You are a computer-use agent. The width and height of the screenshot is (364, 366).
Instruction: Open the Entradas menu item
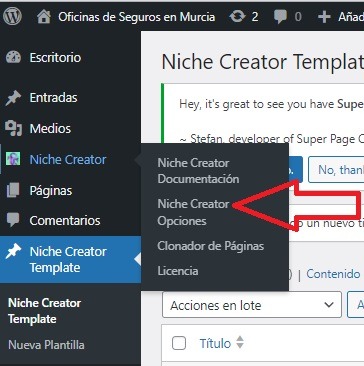pos(54,98)
